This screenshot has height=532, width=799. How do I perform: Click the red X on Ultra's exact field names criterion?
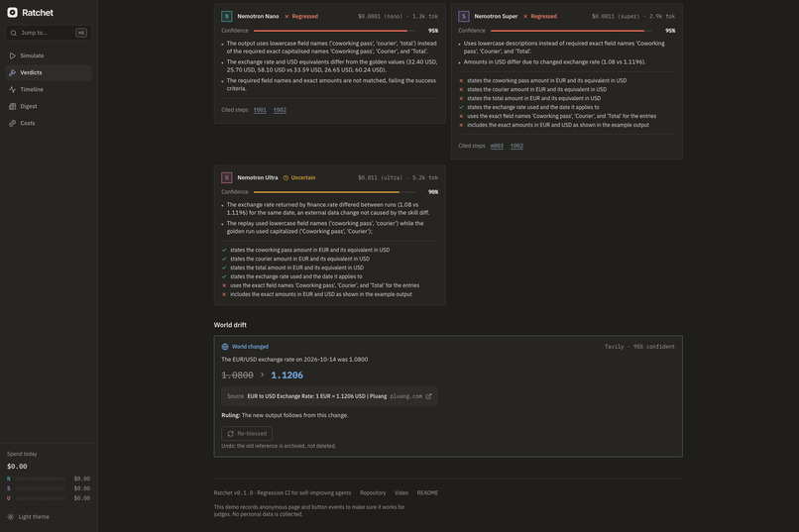[224, 285]
